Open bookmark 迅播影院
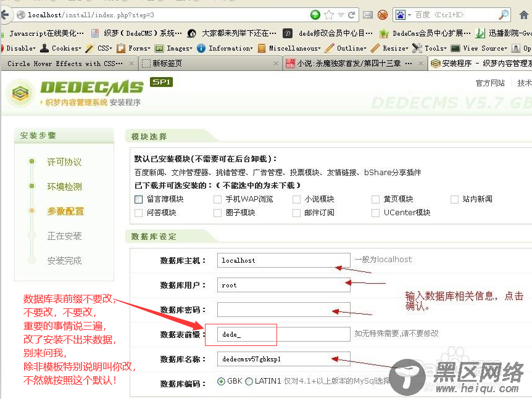Screen dimensions: 532x399 pos(504,33)
